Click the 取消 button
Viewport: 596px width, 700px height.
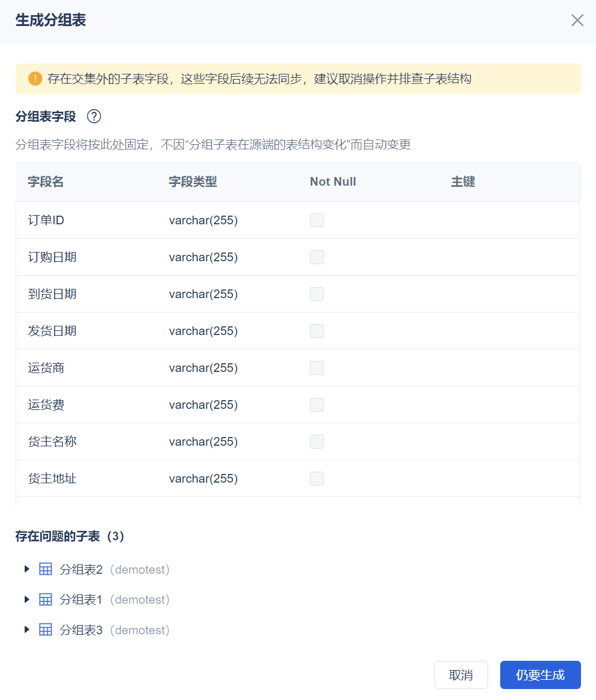(461, 675)
